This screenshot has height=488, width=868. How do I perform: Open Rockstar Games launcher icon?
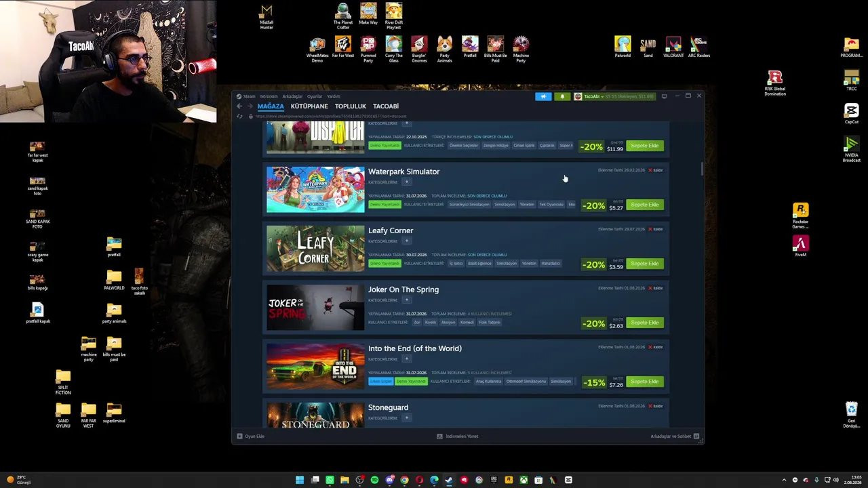coord(801,216)
